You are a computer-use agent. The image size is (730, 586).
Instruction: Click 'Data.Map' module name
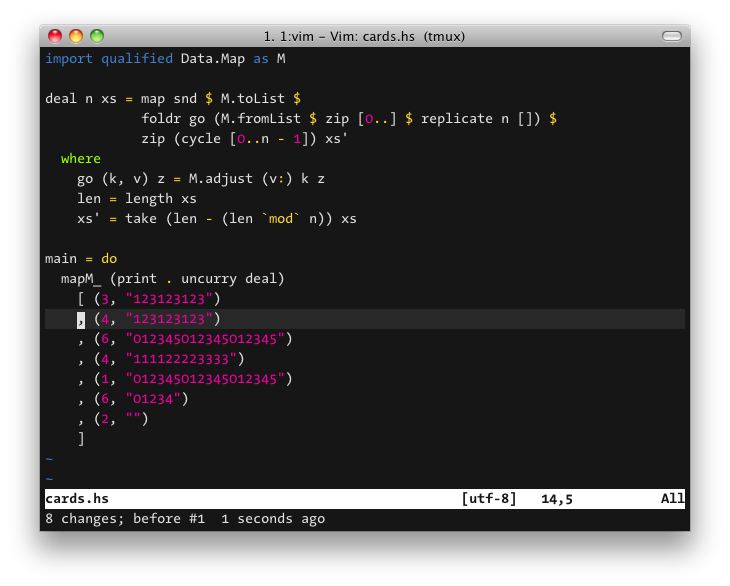coord(213,59)
